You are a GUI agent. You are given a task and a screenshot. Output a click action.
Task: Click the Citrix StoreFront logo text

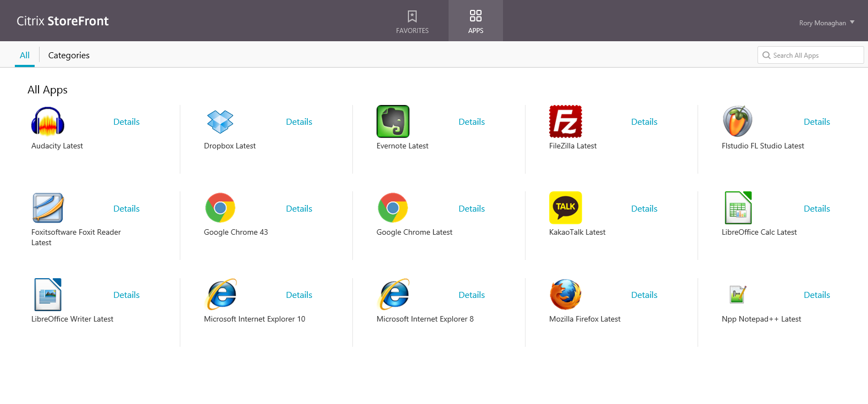point(63,21)
